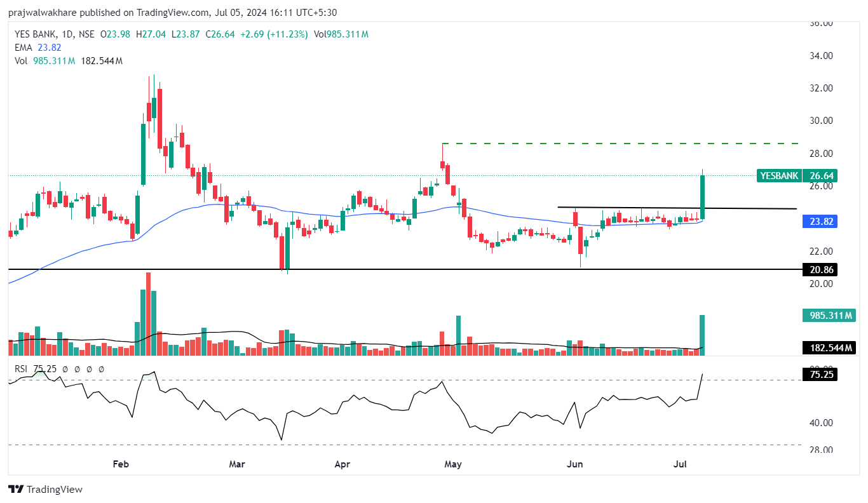Image resolution: width=868 pixels, height=503 pixels.
Task: Select the RSI indicator legend label
Action: (x=22, y=368)
